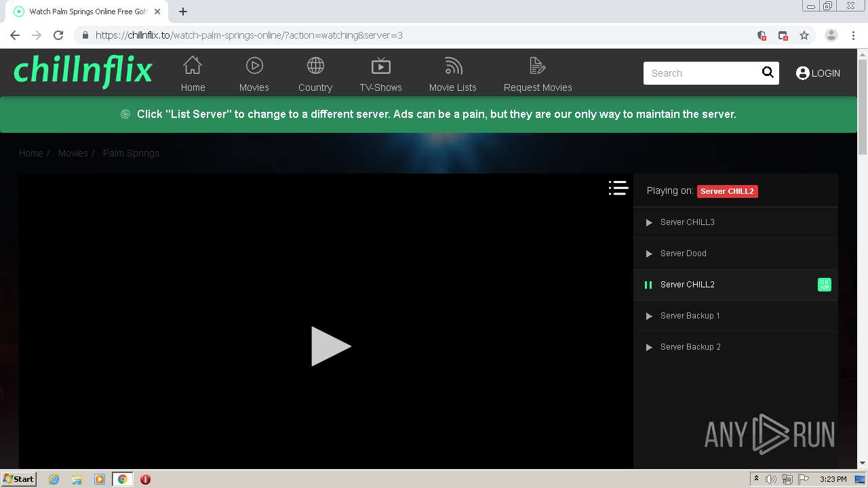The width and height of the screenshot is (868, 488).
Task: Open the Home house icon
Action: (x=193, y=65)
